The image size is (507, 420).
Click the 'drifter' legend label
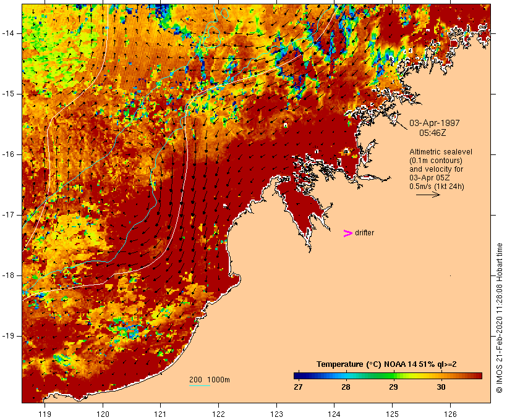(x=364, y=233)
